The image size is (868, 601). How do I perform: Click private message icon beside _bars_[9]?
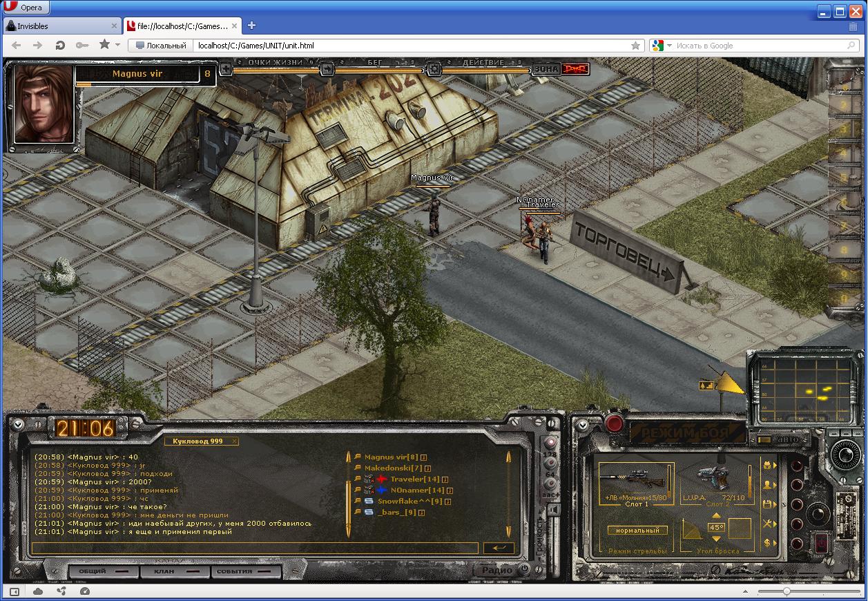tap(358, 513)
